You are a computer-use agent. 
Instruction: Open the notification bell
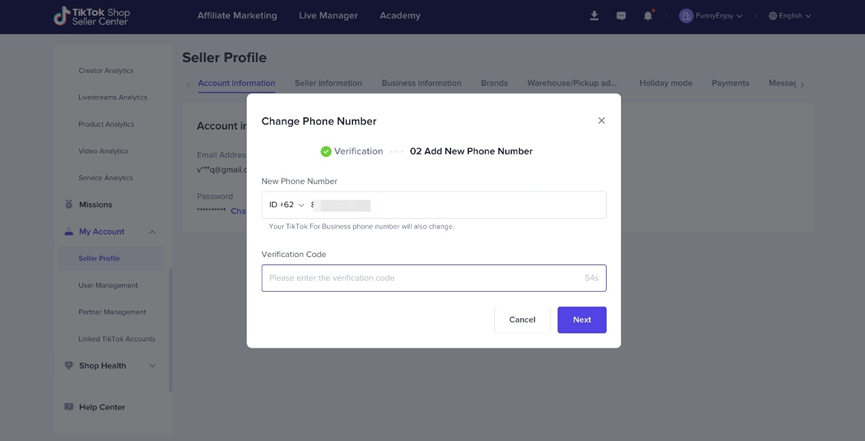coord(648,16)
